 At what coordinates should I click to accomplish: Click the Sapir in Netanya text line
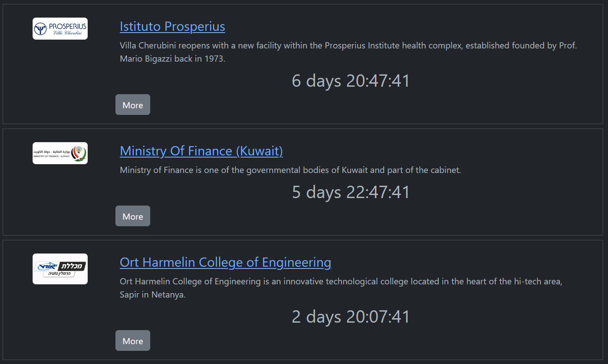pyautogui.click(x=152, y=295)
